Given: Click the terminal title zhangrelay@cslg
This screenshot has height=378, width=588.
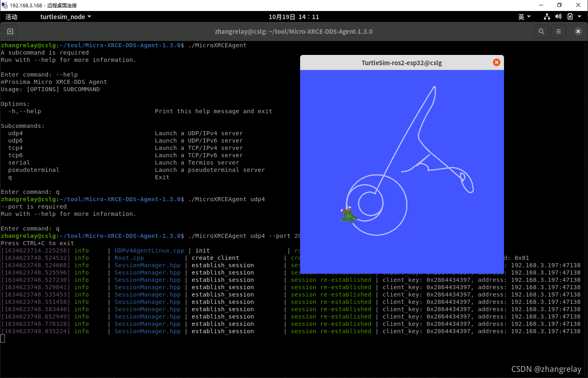Looking at the screenshot, I should click(x=294, y=31).
